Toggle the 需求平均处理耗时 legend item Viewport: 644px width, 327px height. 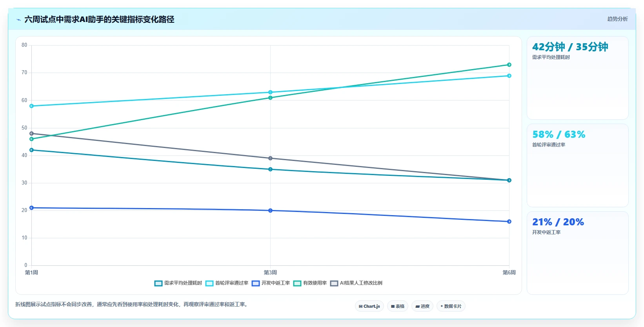(x=178, y=283)
